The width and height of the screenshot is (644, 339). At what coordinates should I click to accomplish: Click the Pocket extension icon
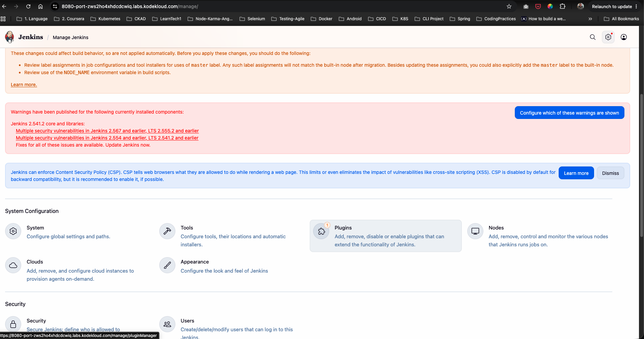coord(538,6)
